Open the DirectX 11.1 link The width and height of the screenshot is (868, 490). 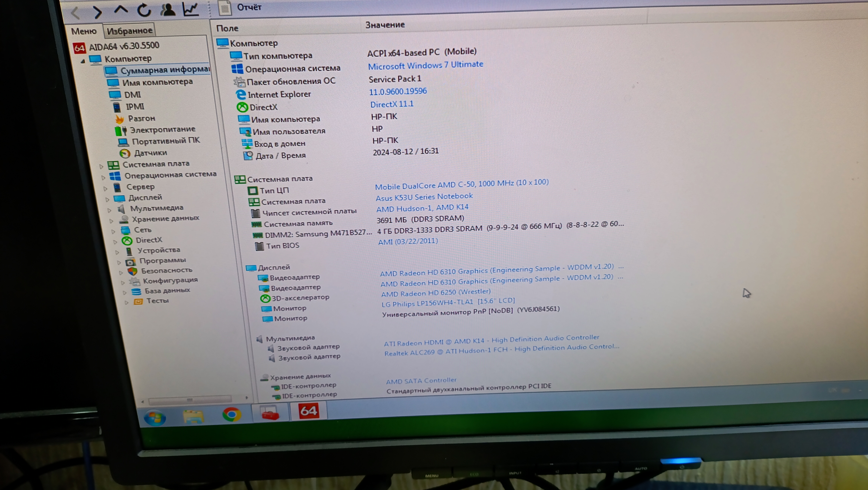(392, 104)
